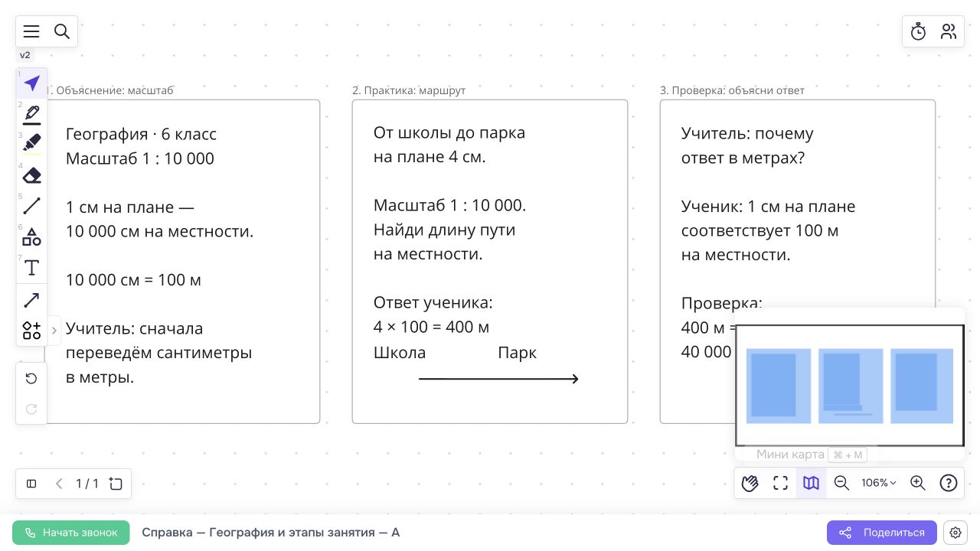
Task: Fit the board to the screen
Action: point(780,483)
